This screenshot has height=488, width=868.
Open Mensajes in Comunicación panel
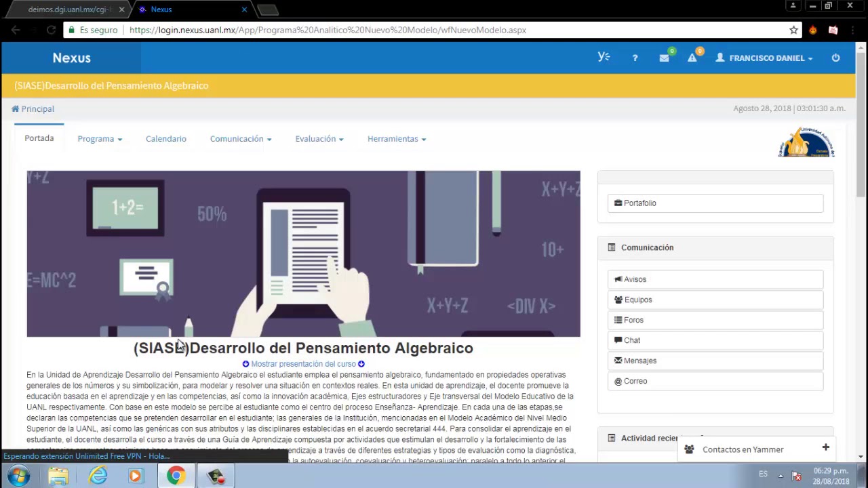click(715, 361)
